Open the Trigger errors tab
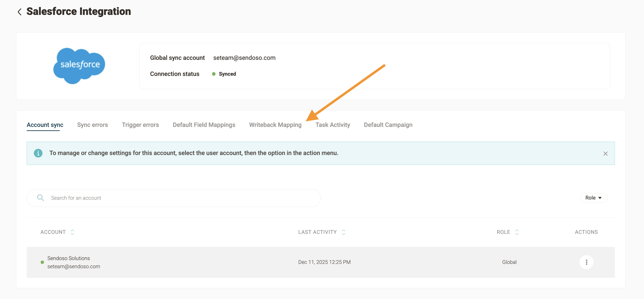The width and height of the screenshot is (644, 299). [140, 125]
